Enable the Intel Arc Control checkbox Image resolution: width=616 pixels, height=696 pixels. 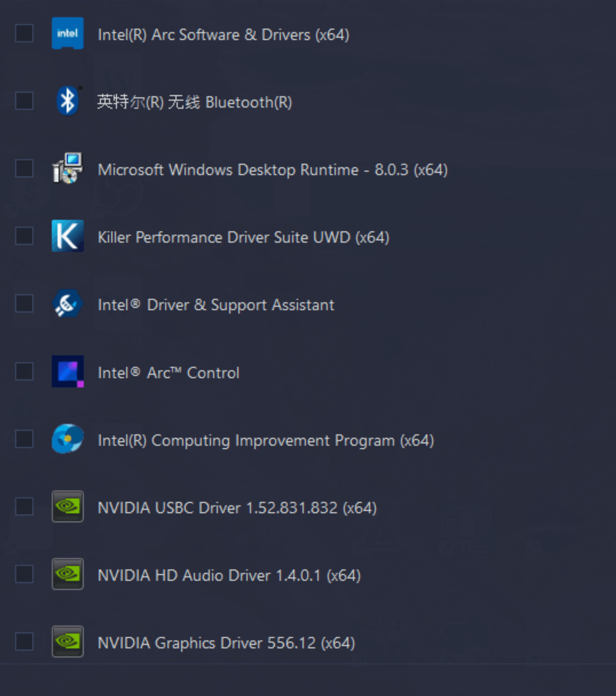[x=24, y=371]
